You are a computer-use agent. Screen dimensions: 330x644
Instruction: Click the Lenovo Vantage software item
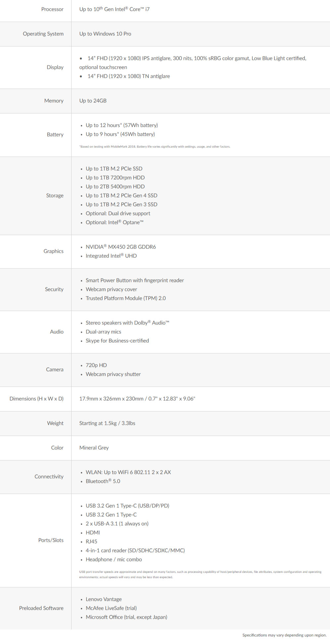coord(103,599)
